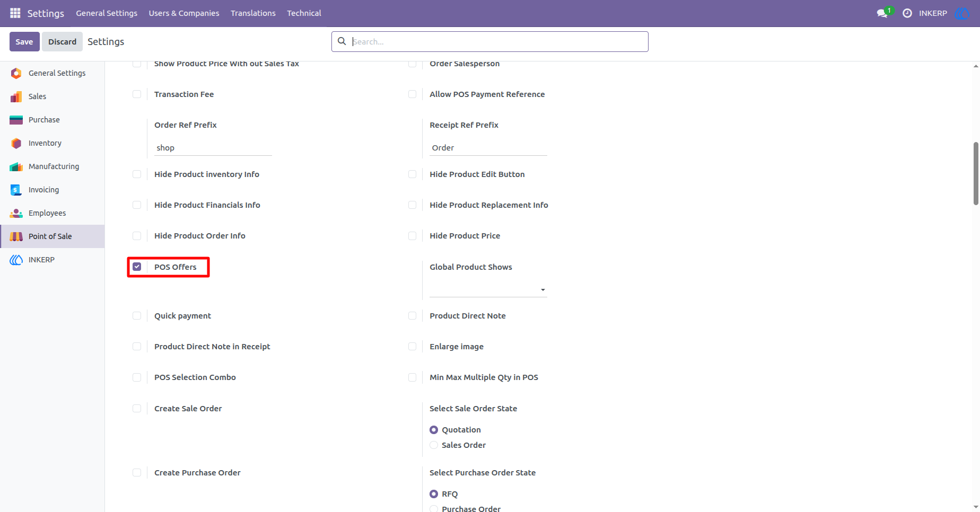The width and height of the screenshot is (980, 512).
Task: Open the activities clock icon
Action: click(x=907, y=13)
